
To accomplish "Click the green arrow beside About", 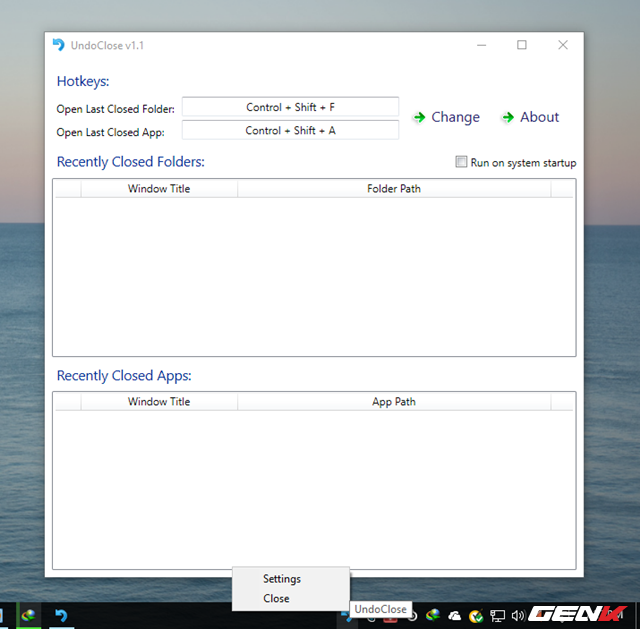I will (507, 118).
